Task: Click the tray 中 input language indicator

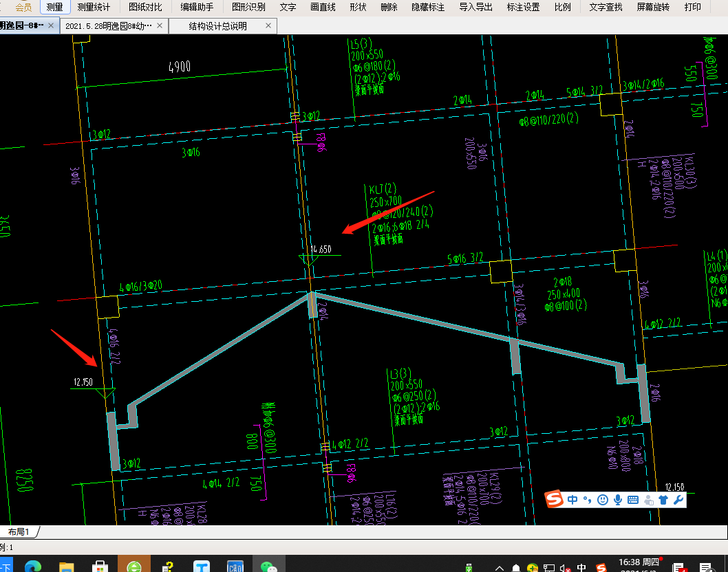Action: click(581, 568)
